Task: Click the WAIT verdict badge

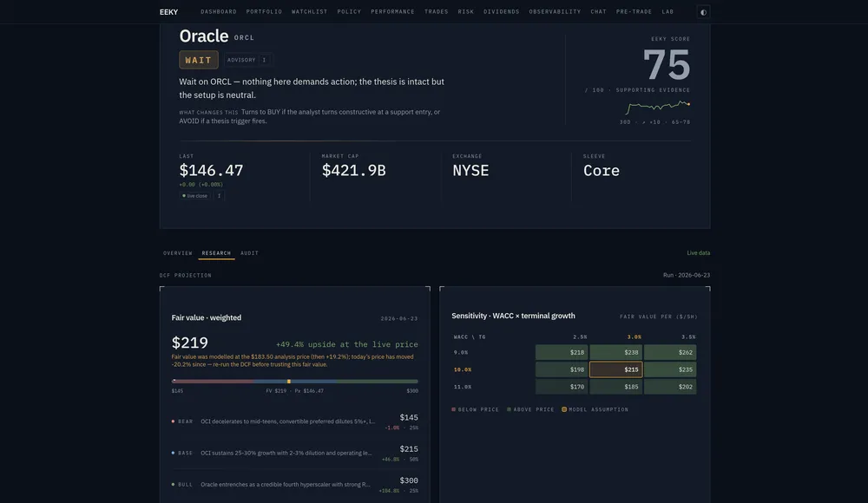Action: [199, 60]
